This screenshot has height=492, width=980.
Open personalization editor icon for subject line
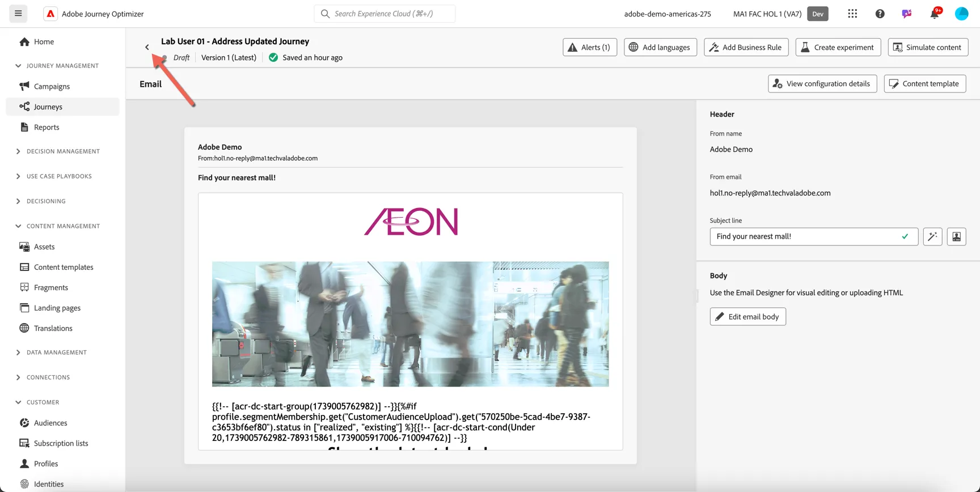(x=956, y=236)
